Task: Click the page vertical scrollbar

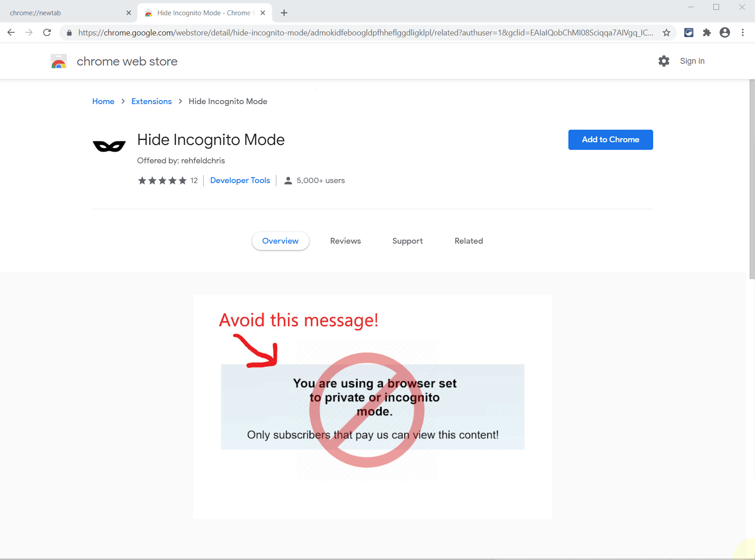Action: [752, 179]
